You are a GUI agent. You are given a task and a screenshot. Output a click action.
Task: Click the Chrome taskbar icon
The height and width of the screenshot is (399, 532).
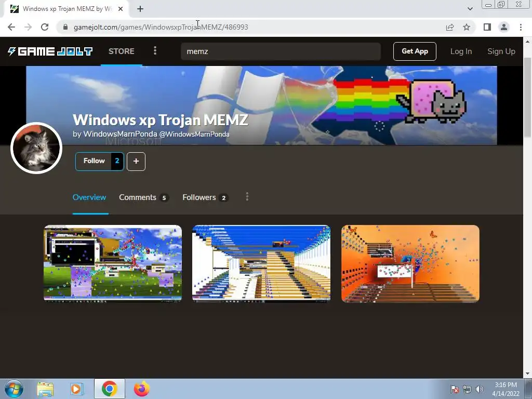(x=109, y=389)
